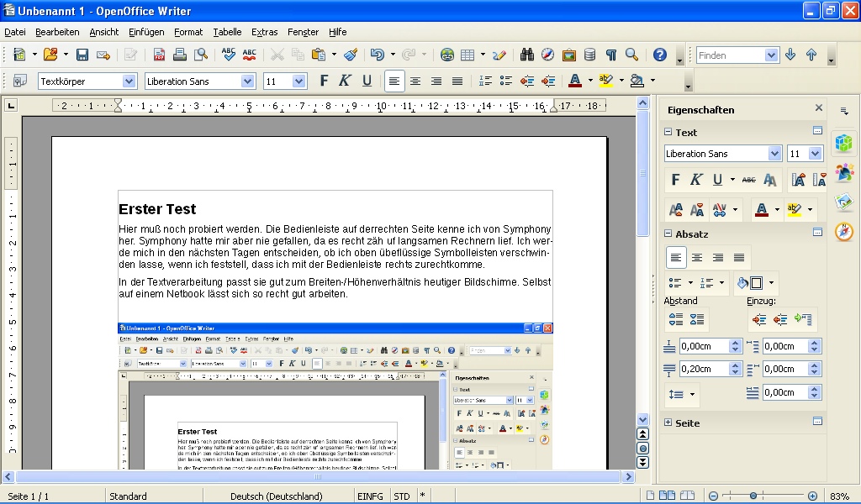Toggle numbered list in the formatting toolbar

click(485, 81)
